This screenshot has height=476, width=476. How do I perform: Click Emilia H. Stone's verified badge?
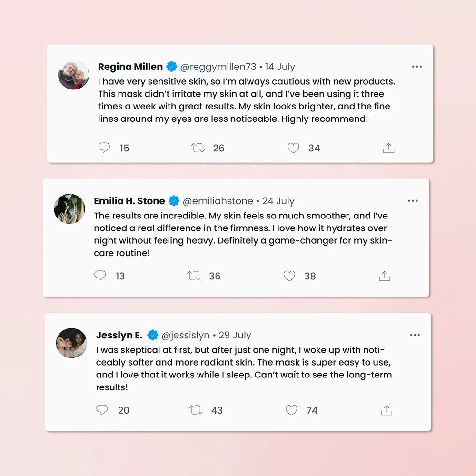click(174, 201)
